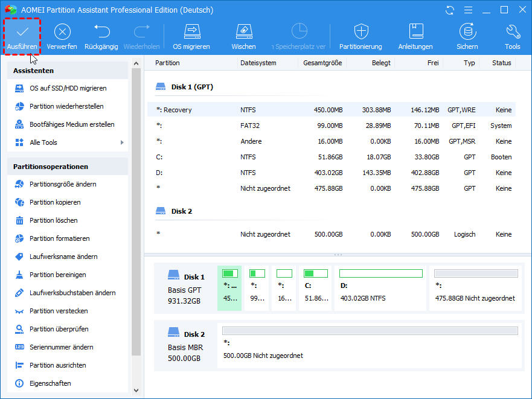Select Partition formatieren operation

59,238
